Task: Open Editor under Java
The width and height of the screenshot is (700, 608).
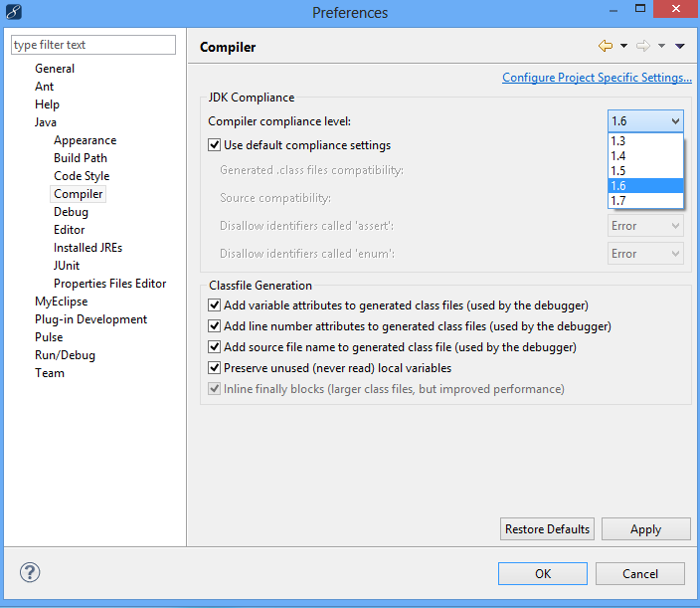Action: click(70, 230)
